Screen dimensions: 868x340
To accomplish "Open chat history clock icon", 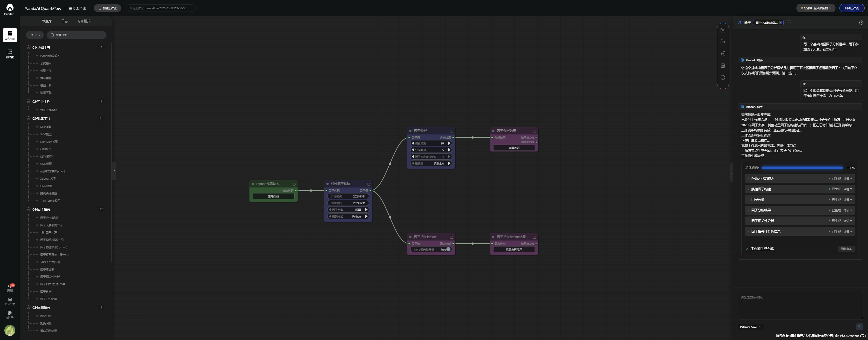I will [861, 23].
